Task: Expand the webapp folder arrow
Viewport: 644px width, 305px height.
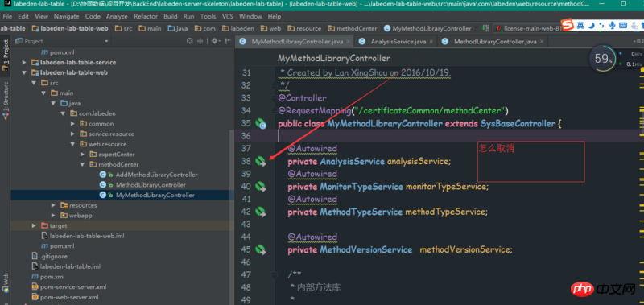Action: (53, 216)
